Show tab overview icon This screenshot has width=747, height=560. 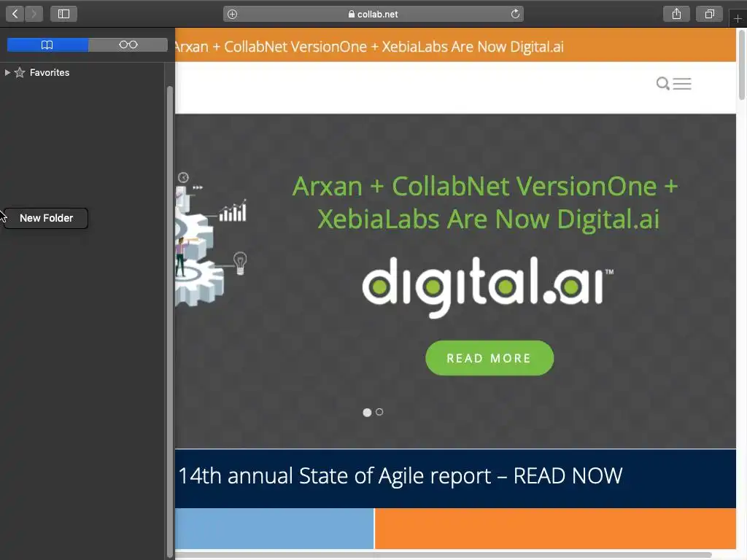click(x=709, y=14)
